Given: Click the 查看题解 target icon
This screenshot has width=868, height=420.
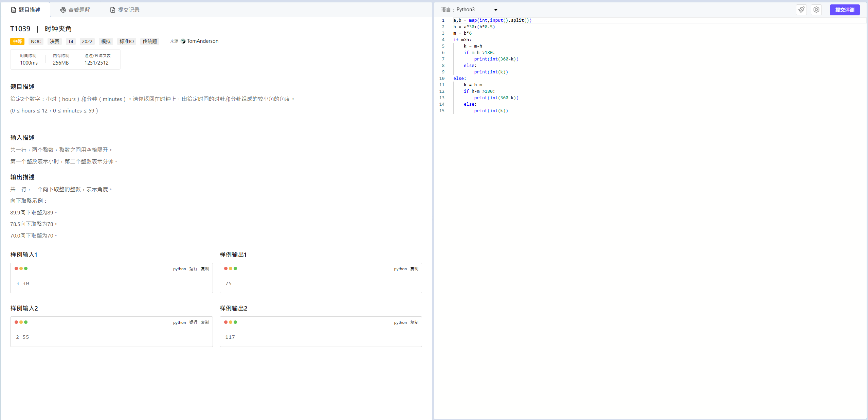Looking at the screenshot, I should 63,10.
